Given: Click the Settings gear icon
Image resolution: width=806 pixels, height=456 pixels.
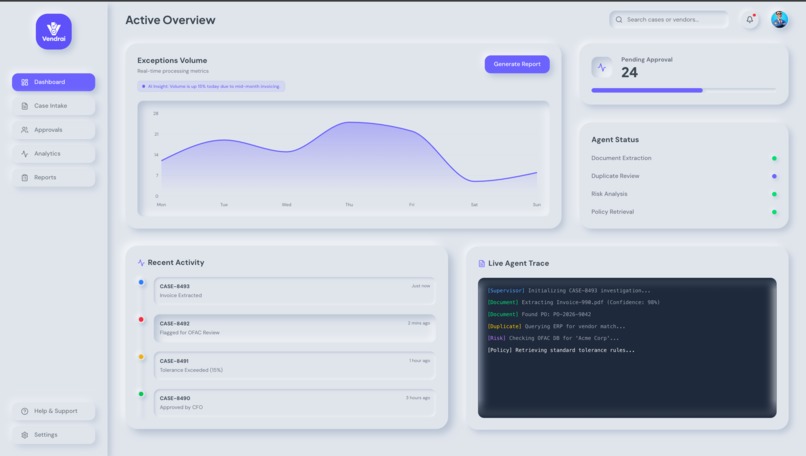Looking at the screenshot, I should (25, 435).
